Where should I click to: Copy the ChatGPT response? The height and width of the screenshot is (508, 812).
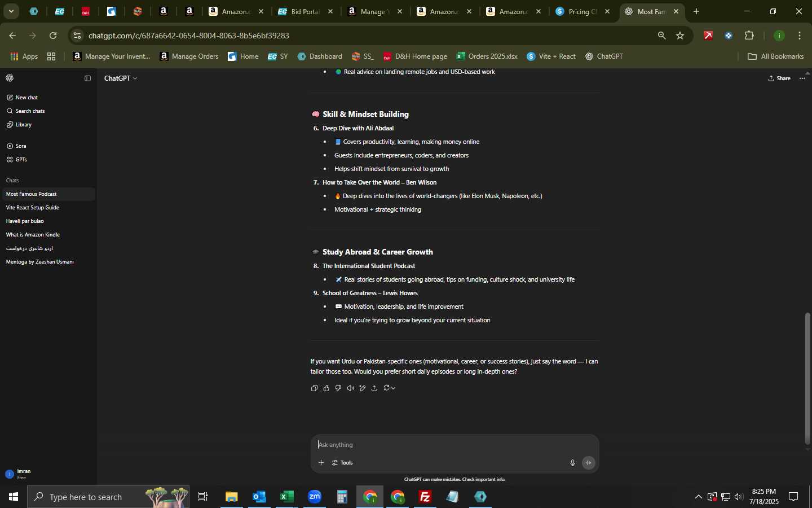coord(315,388)
